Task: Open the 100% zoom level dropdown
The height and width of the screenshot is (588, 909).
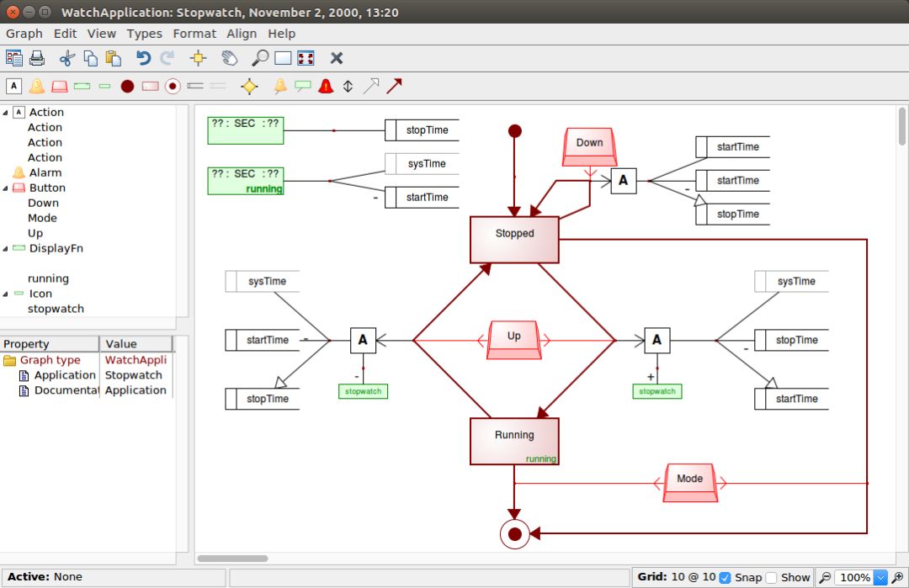Action: tap(881, 578)
